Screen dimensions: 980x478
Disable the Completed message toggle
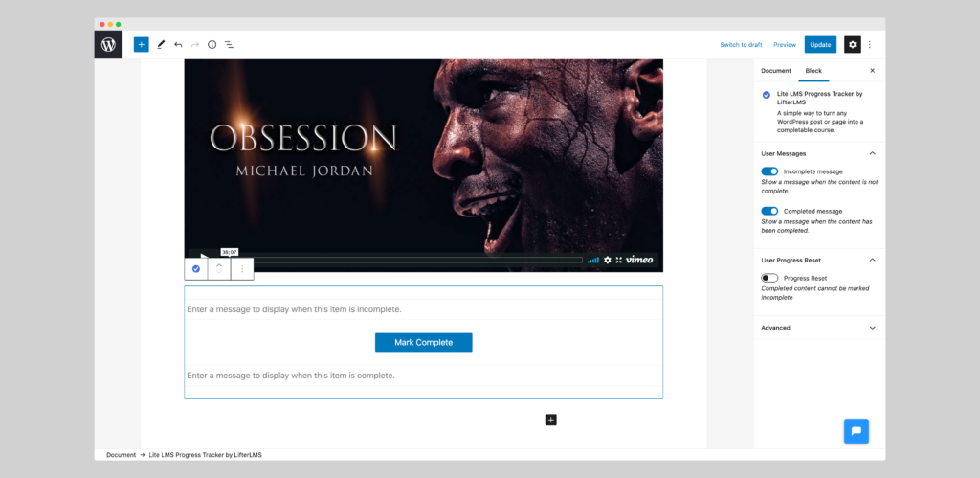tap(769, 211)
